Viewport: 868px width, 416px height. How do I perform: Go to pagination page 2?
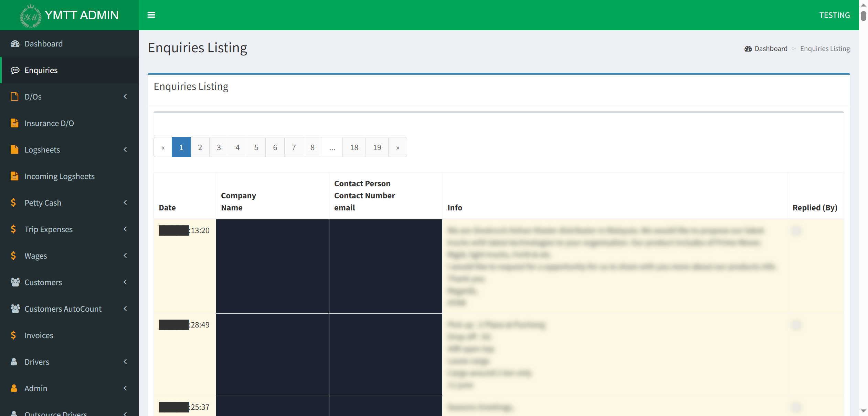[200, 147]
